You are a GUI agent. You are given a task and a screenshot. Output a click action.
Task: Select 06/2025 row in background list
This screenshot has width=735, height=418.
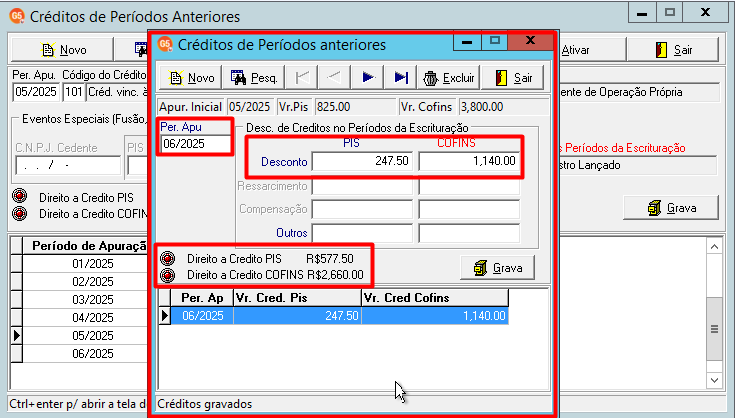(84, 353)
